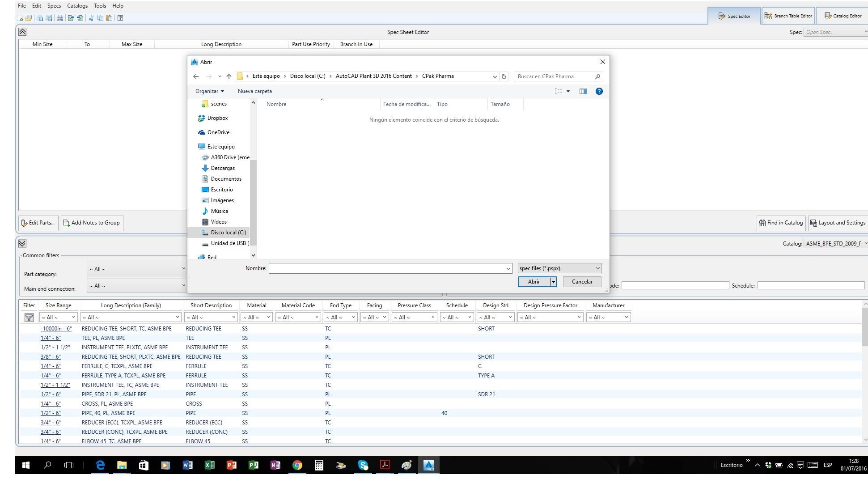This screenshot has width=868, height=483.
Task: Click the navigate up folder icon
Action: click(x=229, y=76)
